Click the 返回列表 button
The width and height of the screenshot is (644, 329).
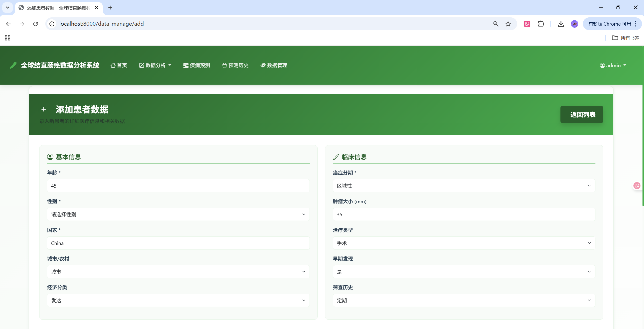582,114
